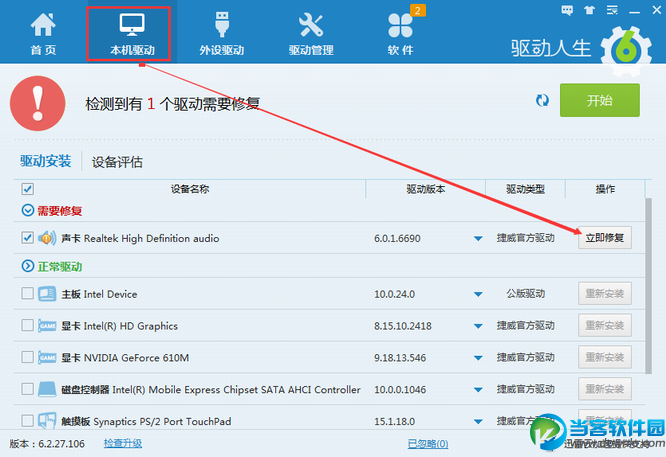Click the Synaptics touchpad device icon
Screen dimensions: 666x457
(47, 420)
